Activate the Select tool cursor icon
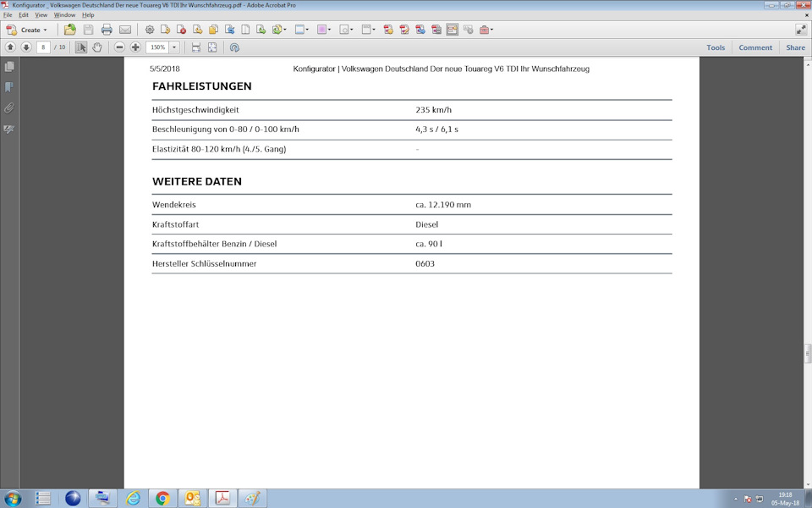 81,47
